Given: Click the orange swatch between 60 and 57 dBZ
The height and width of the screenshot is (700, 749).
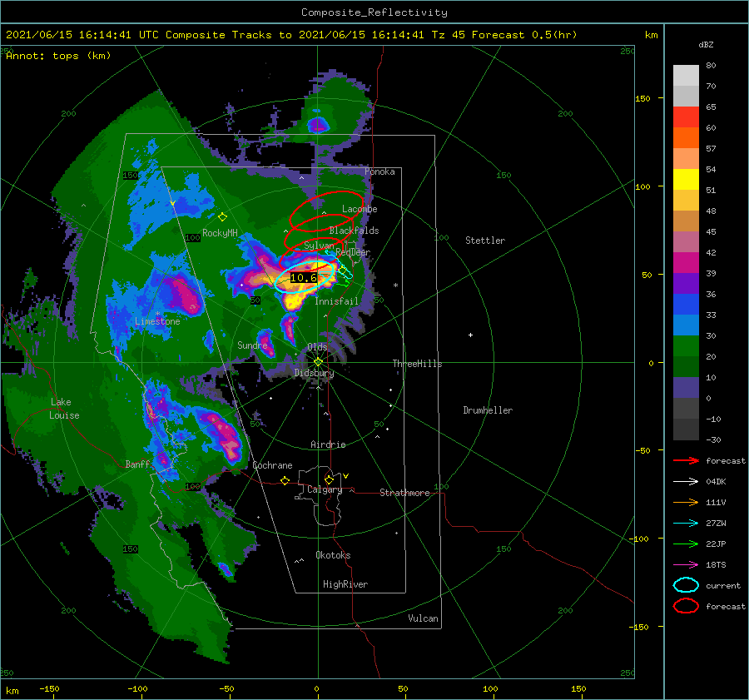Looking at the screenshot, I should [686, 138].
